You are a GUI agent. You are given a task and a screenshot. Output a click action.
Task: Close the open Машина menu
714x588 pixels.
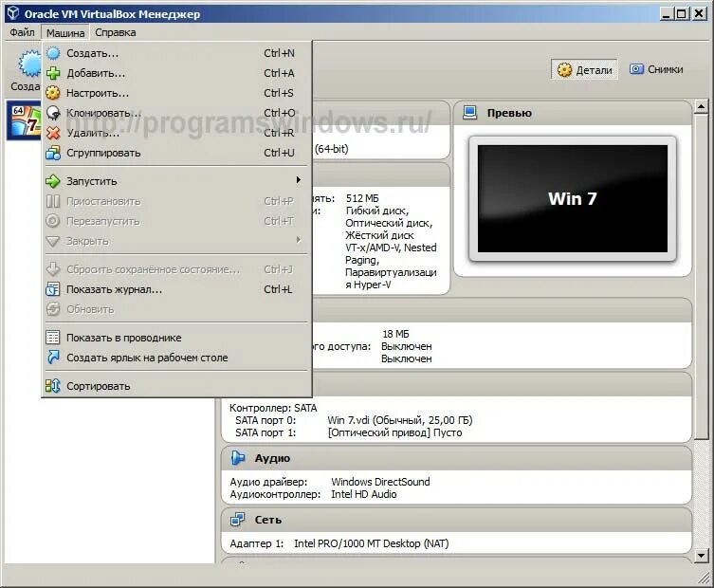pyautogui.click(x=65, y=33)
